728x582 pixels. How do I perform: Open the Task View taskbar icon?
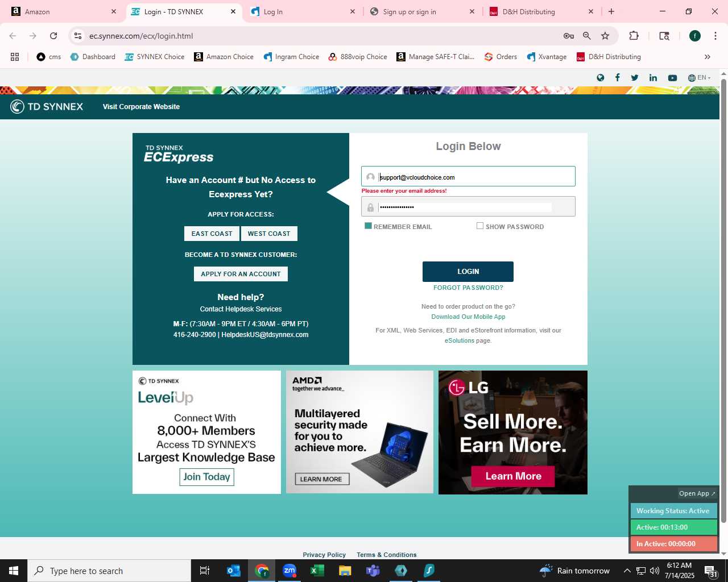click(205, 571)
